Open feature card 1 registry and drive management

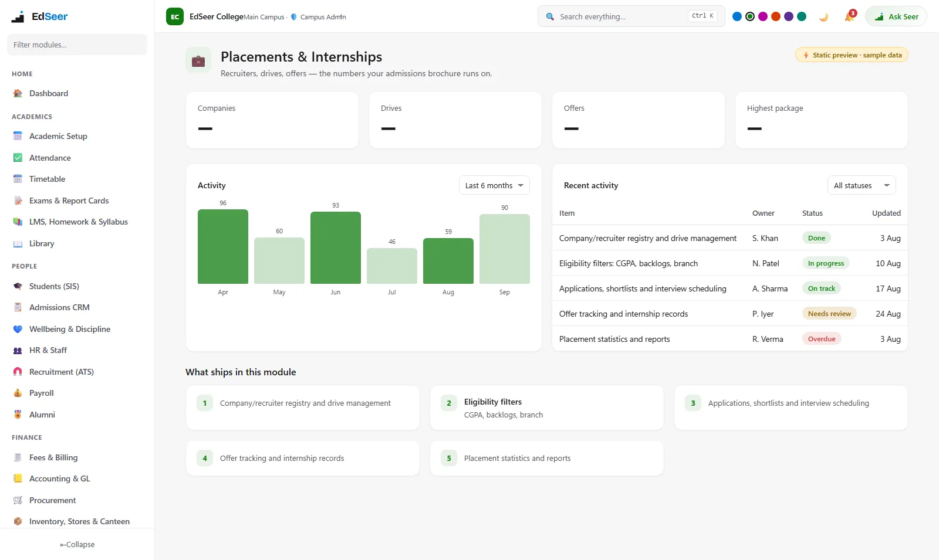click(x=303, y=408)
